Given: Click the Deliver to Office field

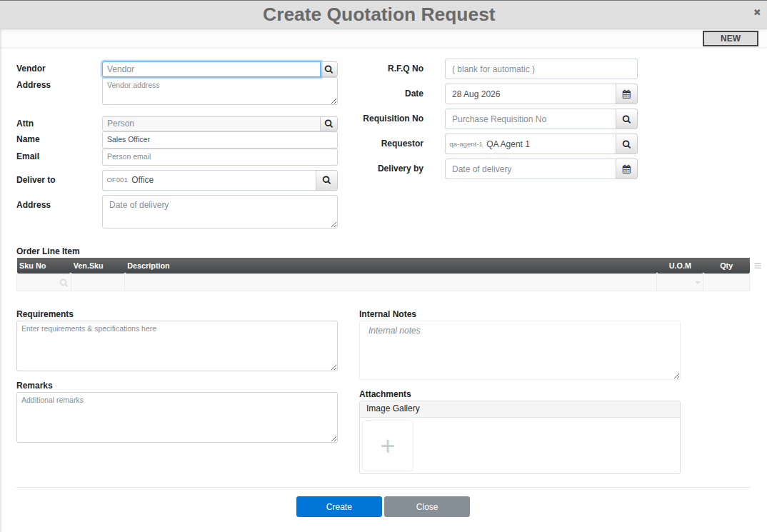Looking at the screenshot, I should [209, 181].
